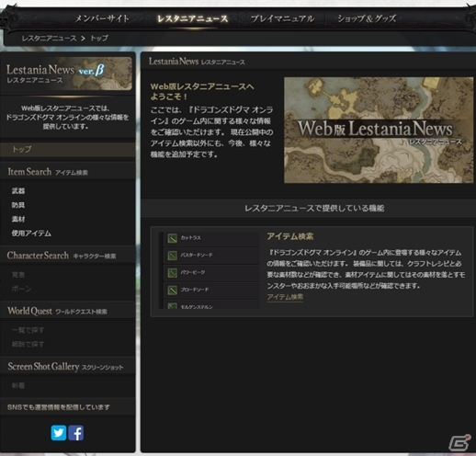Open 素材 under Item Search
This screenshot has height=456, width=476.
coord(18,219)
